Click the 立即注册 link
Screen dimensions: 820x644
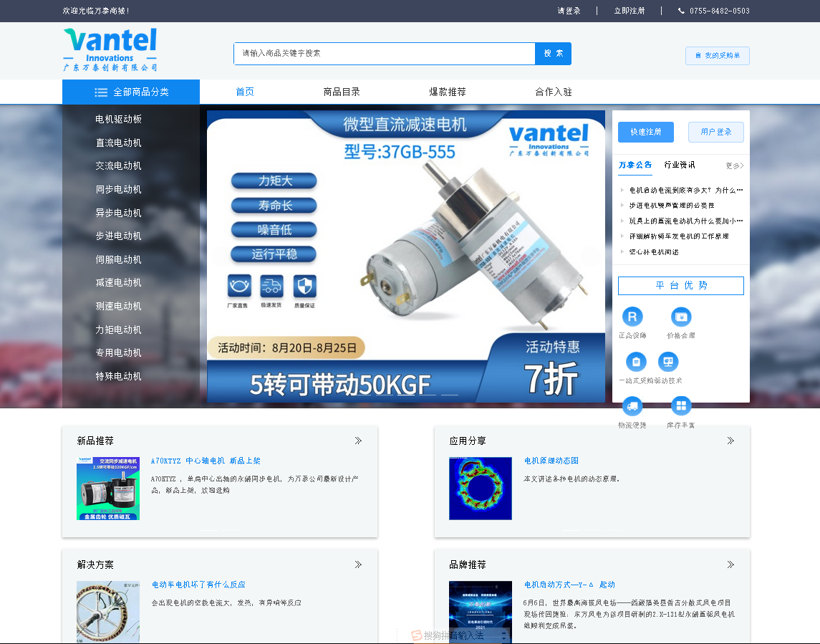(629, 11)
